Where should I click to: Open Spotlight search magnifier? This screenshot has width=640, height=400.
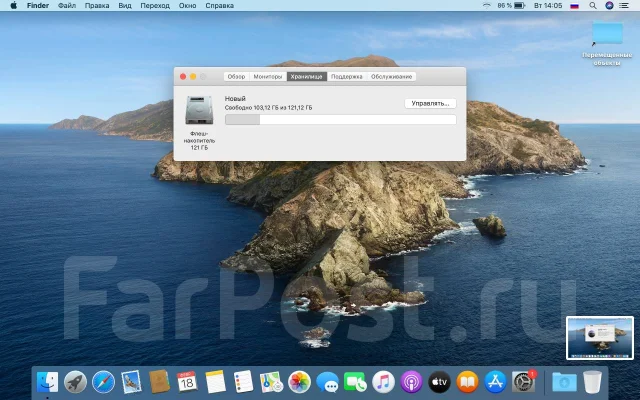tap(593, 6)
